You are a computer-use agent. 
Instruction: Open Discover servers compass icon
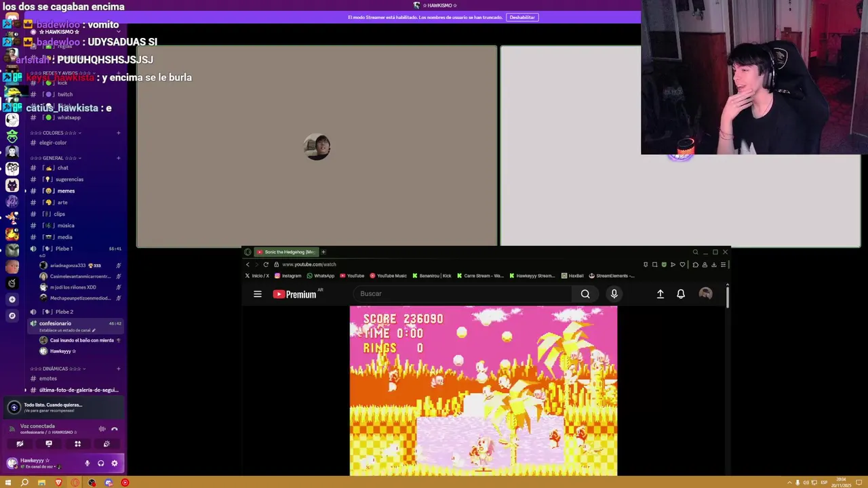point(12,315)
